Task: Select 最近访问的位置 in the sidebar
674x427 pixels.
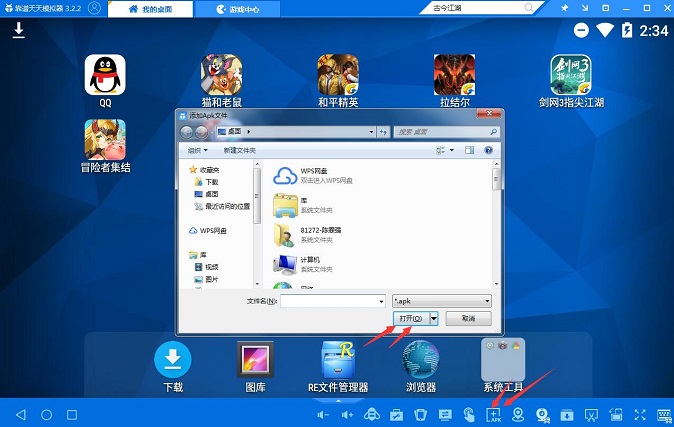Action: [x=227, y=206]
